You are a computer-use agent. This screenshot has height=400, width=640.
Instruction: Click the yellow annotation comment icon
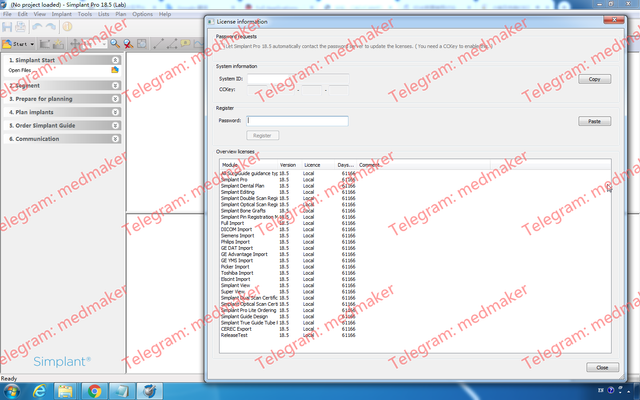click(x=185, y=43)
